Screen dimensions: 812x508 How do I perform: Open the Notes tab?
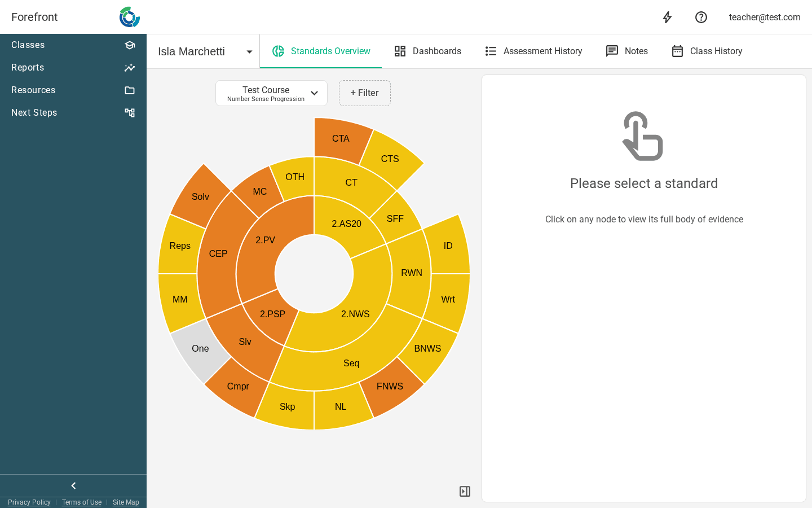coord(626,51)
